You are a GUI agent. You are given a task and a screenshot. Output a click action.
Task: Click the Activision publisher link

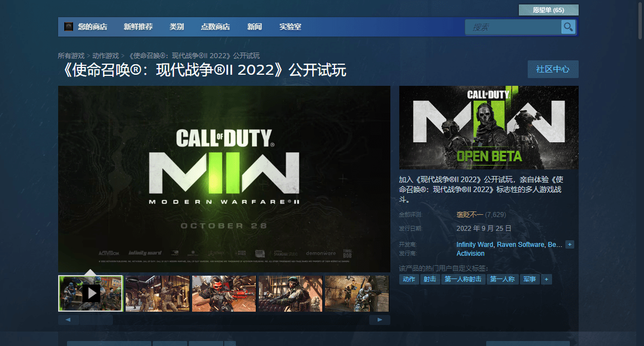pyautogui.click(x=470, y=254)
